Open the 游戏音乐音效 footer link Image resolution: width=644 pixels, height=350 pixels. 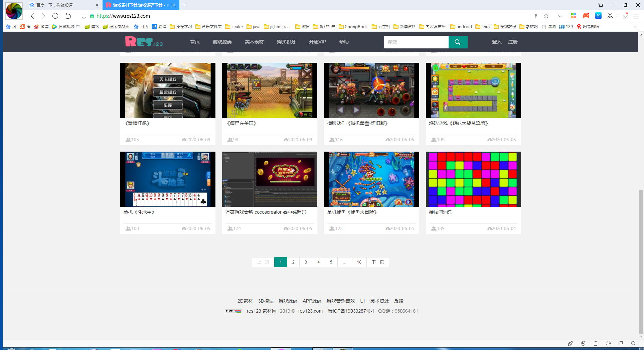341,301
